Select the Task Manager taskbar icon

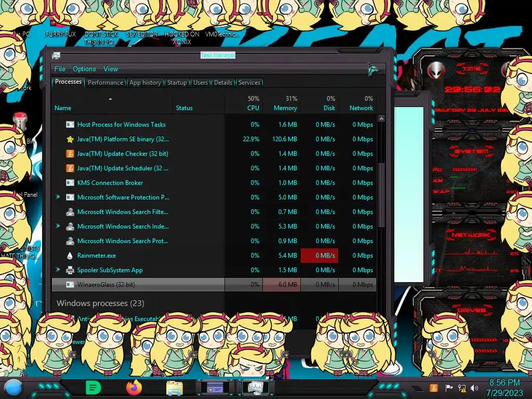(255, 388)
